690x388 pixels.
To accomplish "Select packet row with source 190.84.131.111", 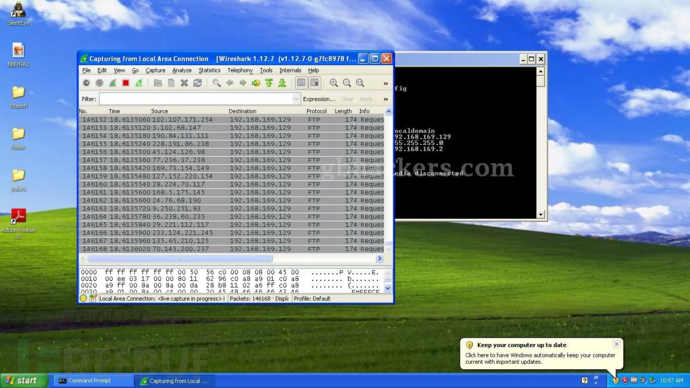I will pos(231,136).
